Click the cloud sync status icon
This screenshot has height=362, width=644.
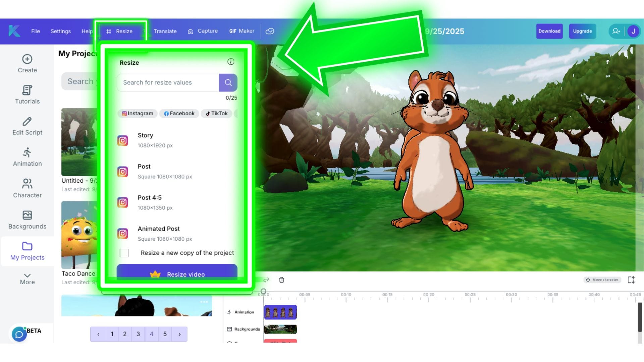270,31
